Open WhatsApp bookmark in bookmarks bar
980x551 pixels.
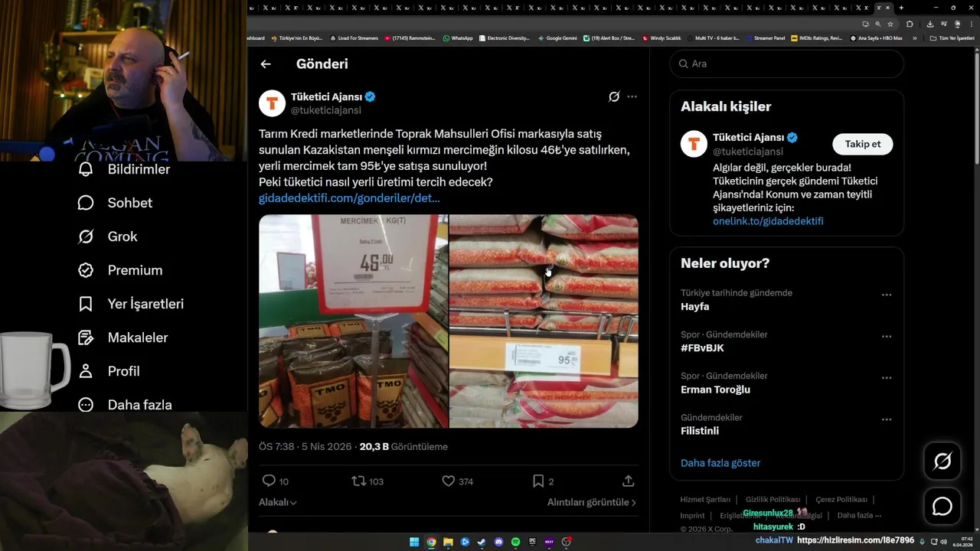tap(458, 37)
